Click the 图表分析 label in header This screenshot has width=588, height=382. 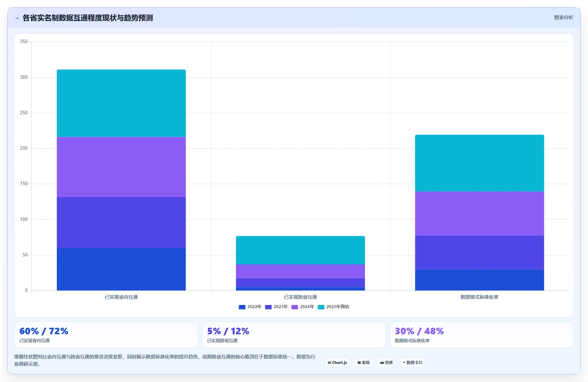pyautogui.click(x=563, y=17)
